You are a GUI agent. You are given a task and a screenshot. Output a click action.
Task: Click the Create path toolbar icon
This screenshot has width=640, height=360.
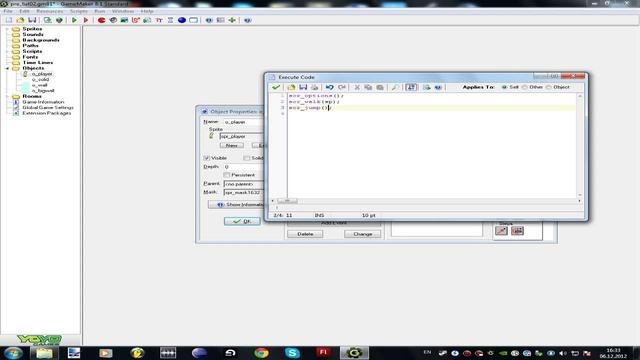(136, 20)
